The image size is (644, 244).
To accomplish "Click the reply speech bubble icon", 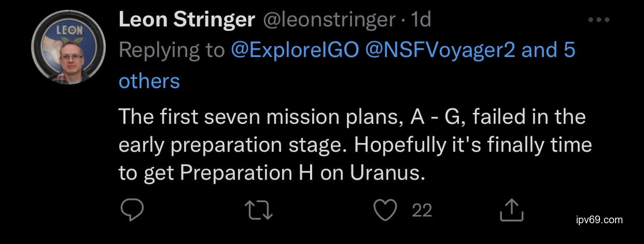I will pos(132,210).
